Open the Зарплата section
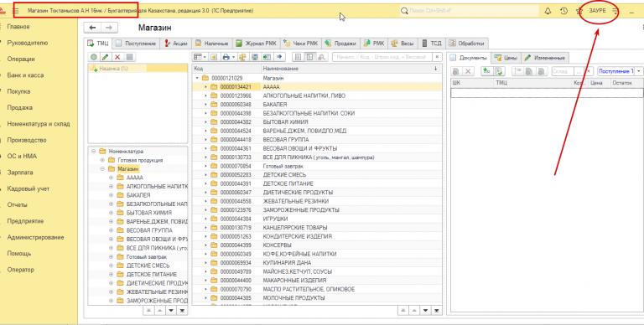This screenshot has width=644, height=325. tap(20, 173)
